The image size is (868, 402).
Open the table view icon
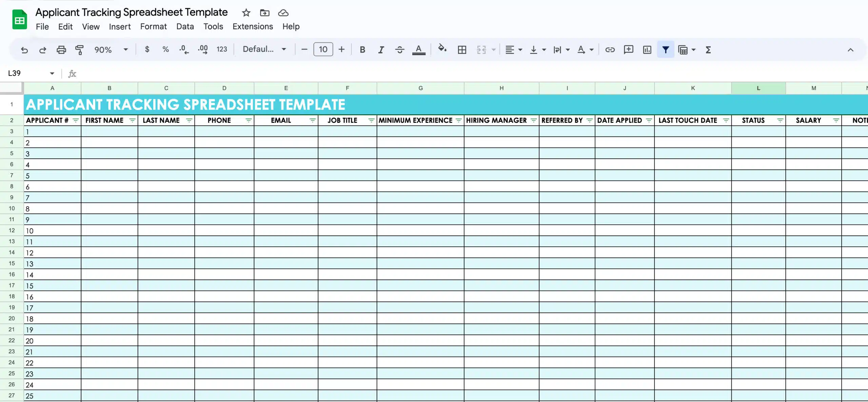[x=683, y=50]
